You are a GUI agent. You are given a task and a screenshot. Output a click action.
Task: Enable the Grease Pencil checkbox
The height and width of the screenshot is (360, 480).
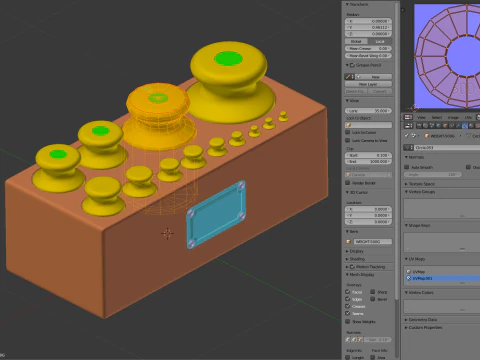pos(352,65)
